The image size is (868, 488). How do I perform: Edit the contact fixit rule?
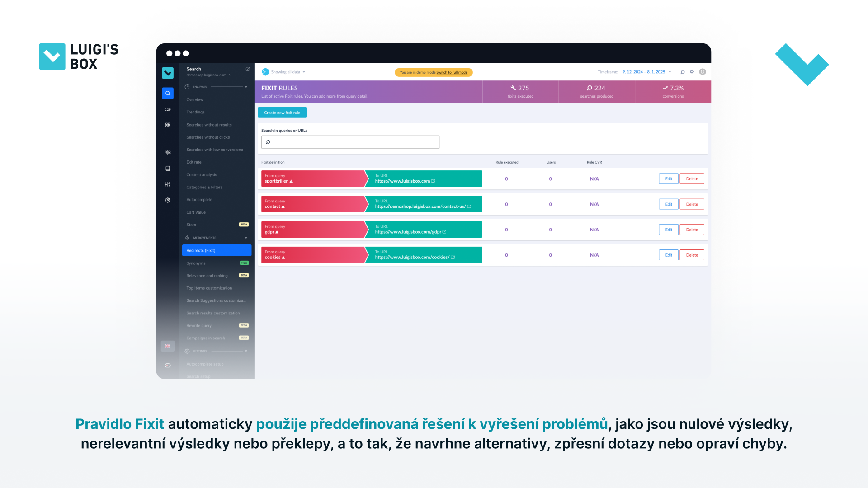click(x=669, y=204)
